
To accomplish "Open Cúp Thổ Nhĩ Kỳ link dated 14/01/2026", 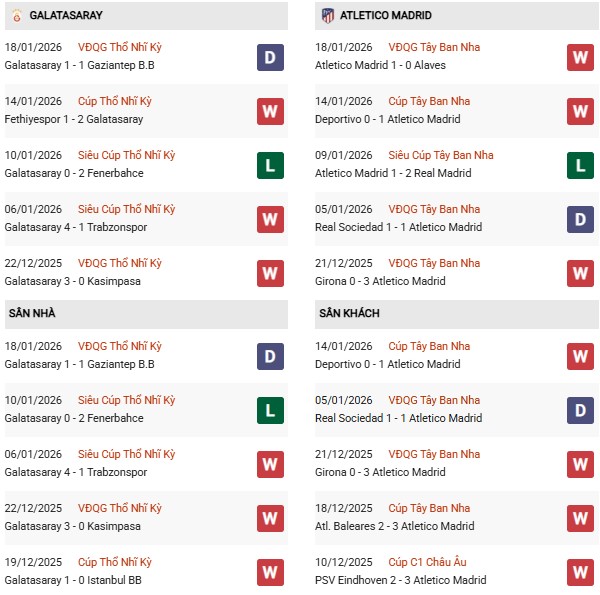I will 115,101.
